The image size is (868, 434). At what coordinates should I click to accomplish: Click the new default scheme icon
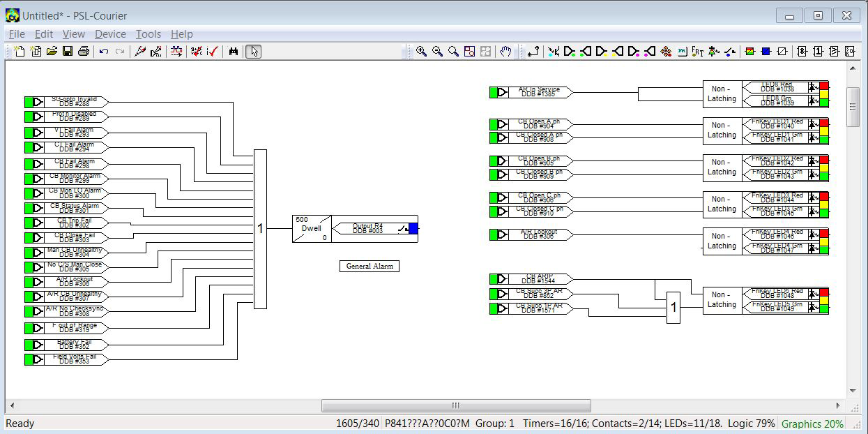tap(36, 51)
